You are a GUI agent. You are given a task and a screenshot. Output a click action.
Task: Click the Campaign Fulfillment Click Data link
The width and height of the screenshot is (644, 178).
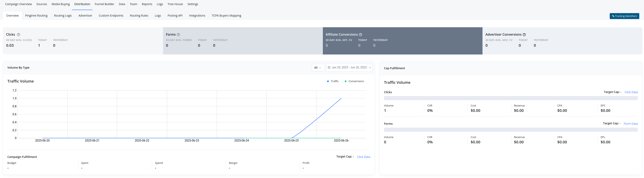coord(363,157)
